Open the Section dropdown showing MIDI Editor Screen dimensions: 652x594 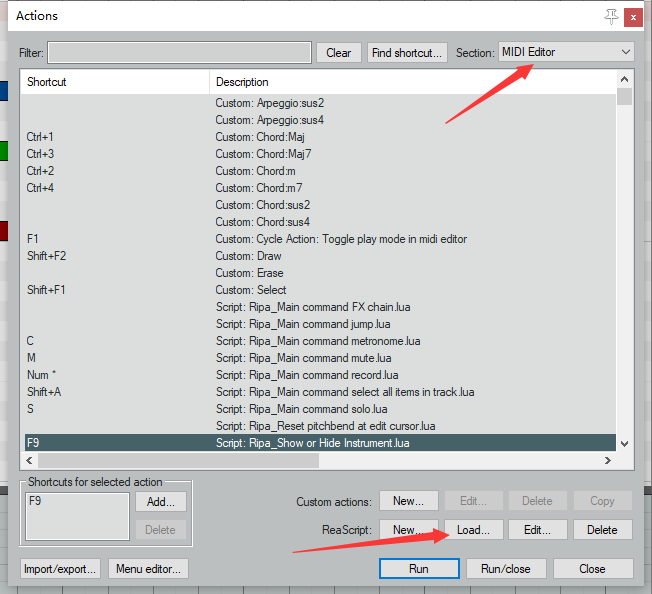tap(566, 52)
